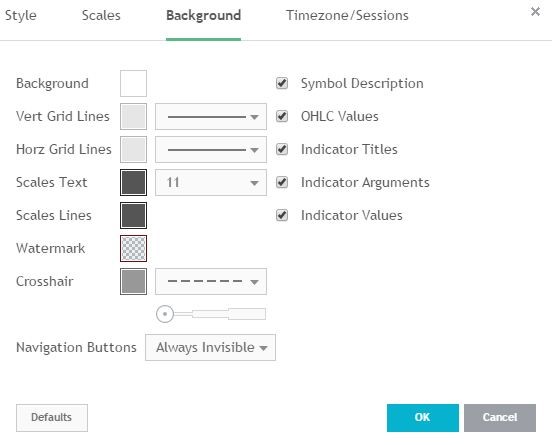Image resolution: width=552 pixels, height=445 pixels.
Task: Switch to the Scales tab
Action: pyautogui.click(x=101, y=15)
